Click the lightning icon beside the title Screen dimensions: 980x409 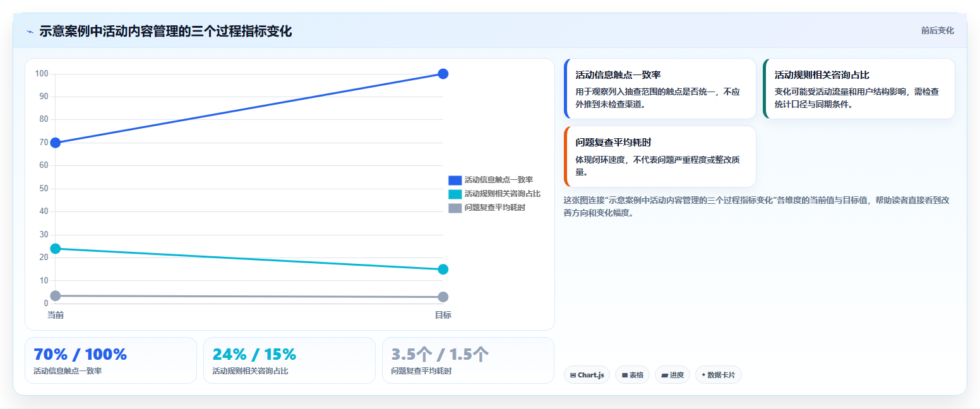coord(30,32)
